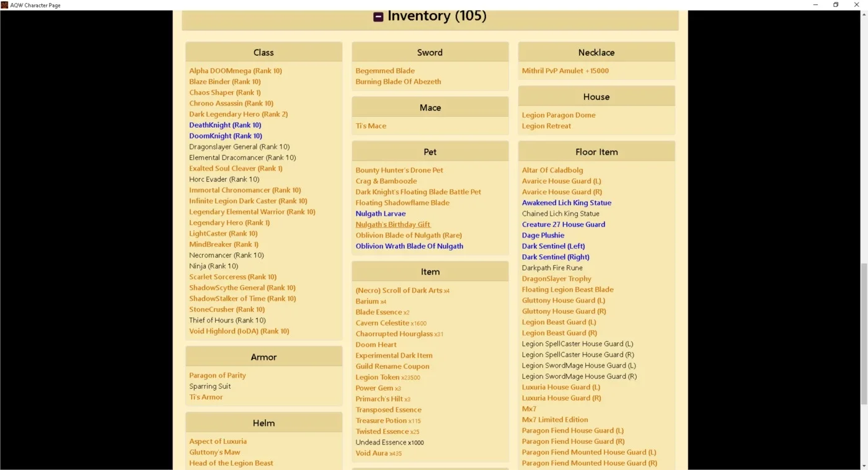Open Aspect of Luxuria helm link
This screenshot has height=470, width=868.
point(218,441)
